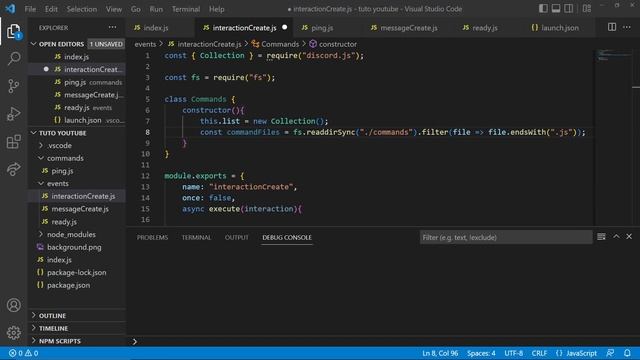Screen dimensions: 640x360
Task: Close the bottom panel
Action: (629, 237)
